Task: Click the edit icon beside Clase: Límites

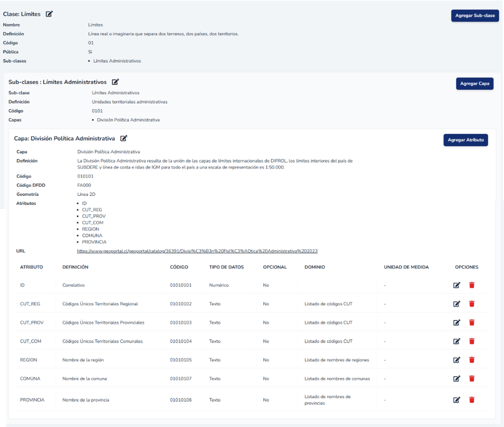Action: point(49,14)
